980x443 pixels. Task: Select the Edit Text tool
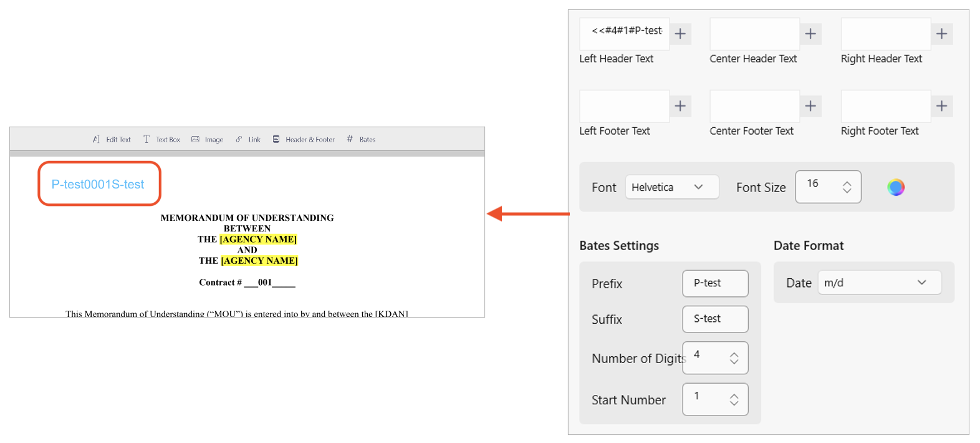point(112,140)
